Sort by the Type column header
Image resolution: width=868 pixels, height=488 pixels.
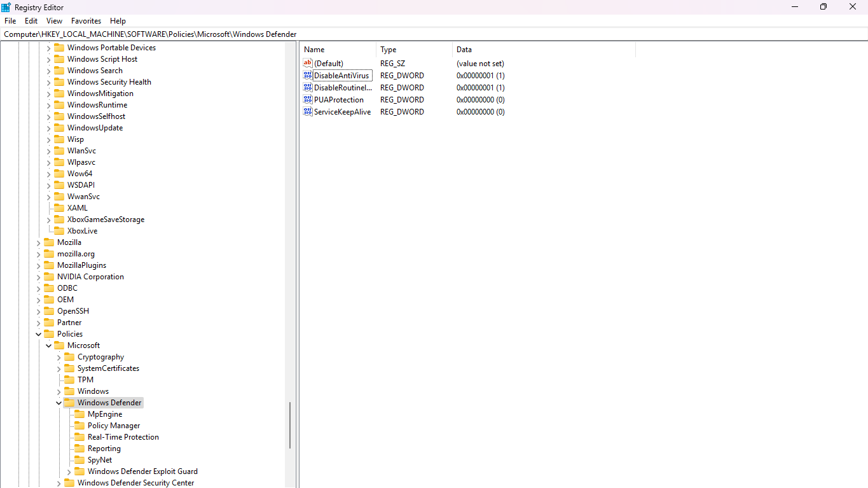pos(415,50)
